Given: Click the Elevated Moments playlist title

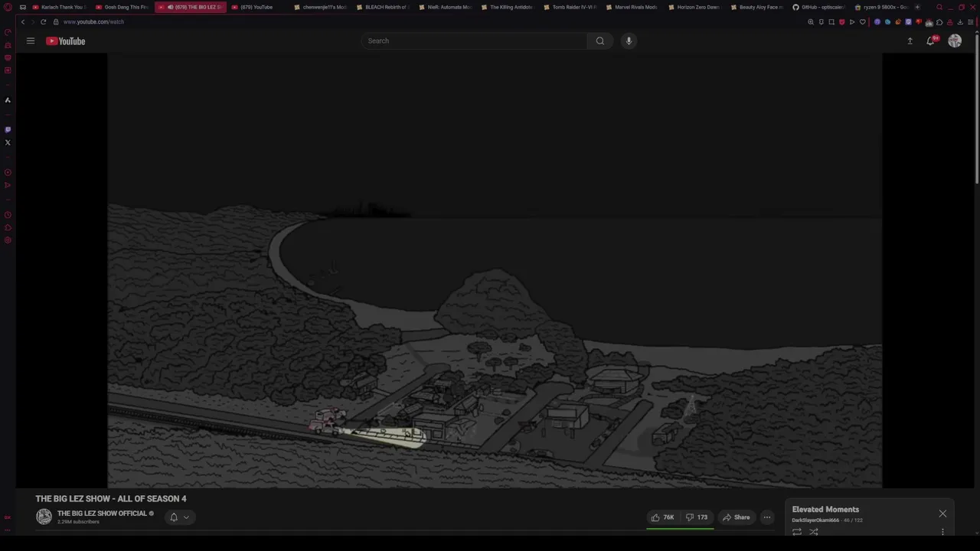Looking at the screenshot, I should pyautogui.click(x=825, y=510).
